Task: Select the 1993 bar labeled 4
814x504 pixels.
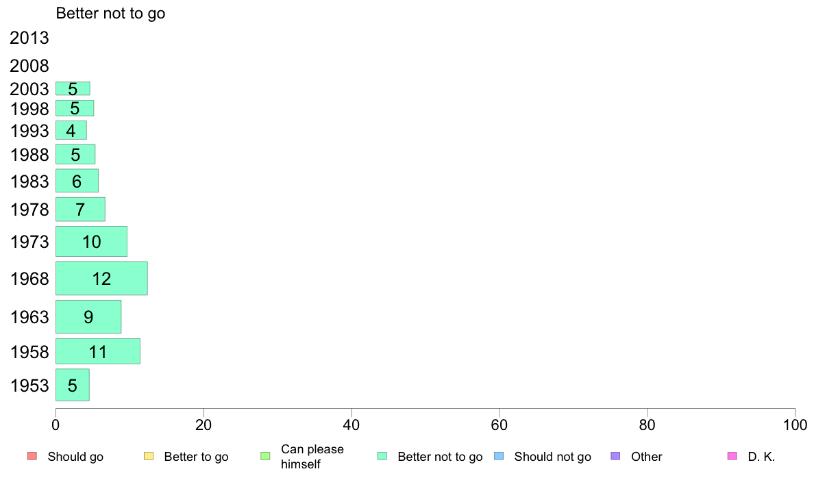Action: (x=71, y=130)
